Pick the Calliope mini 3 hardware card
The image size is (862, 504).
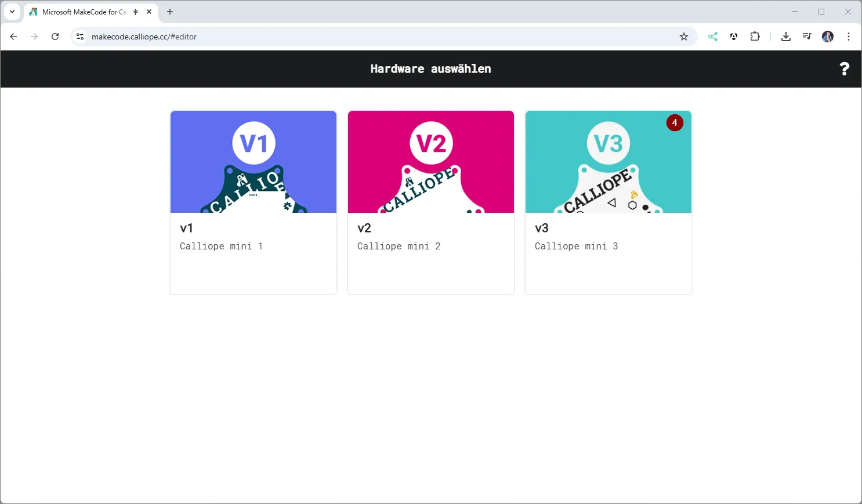(x=608, y=202)
